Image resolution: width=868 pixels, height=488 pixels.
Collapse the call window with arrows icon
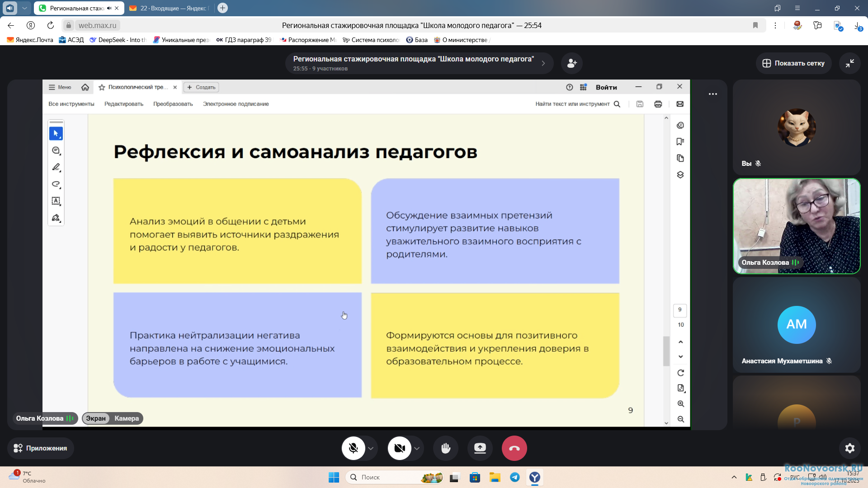849,63
